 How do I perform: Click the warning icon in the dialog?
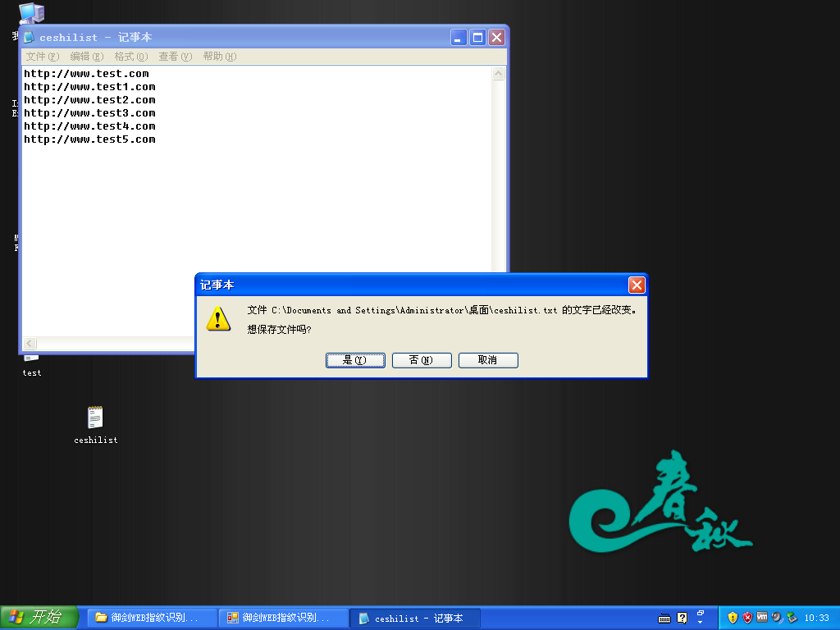pos(218,319)
